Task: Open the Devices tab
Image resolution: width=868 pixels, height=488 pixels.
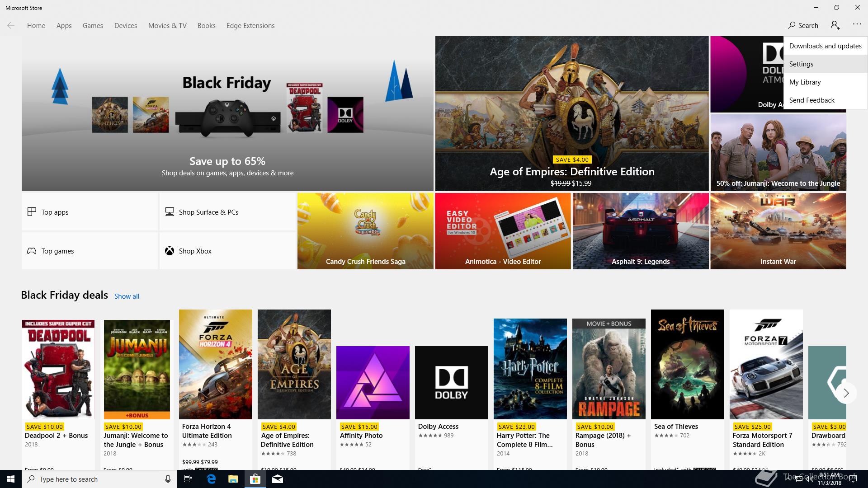Action: tap(126, 25)
